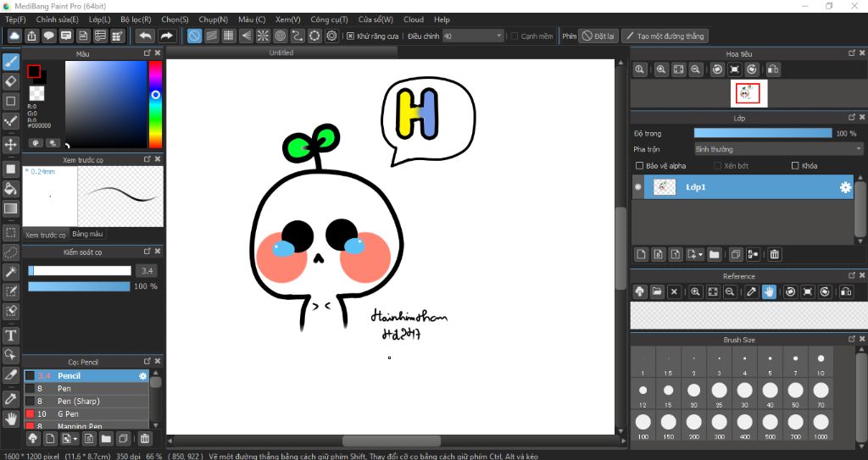Select the Pen (Sharp) brush
868x460 pixels.
click(x=86, y=402)
